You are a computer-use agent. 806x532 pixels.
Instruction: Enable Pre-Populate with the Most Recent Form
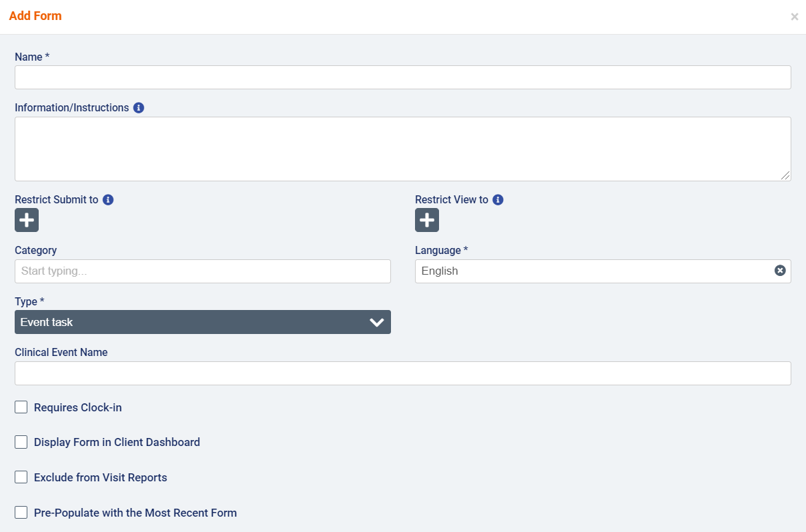(21, 513)
